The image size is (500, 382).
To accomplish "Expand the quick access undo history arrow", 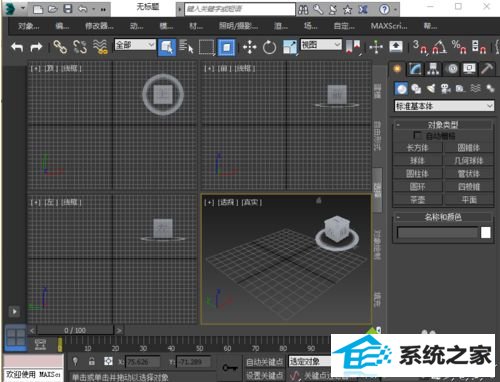I will [x=94, y=9].
